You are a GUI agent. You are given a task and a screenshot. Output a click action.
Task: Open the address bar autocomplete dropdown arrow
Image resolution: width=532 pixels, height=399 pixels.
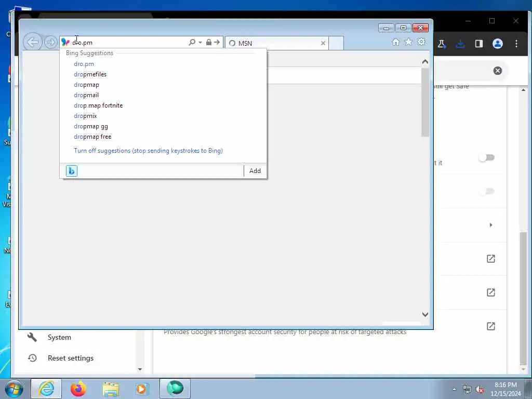tap(200, 43)
